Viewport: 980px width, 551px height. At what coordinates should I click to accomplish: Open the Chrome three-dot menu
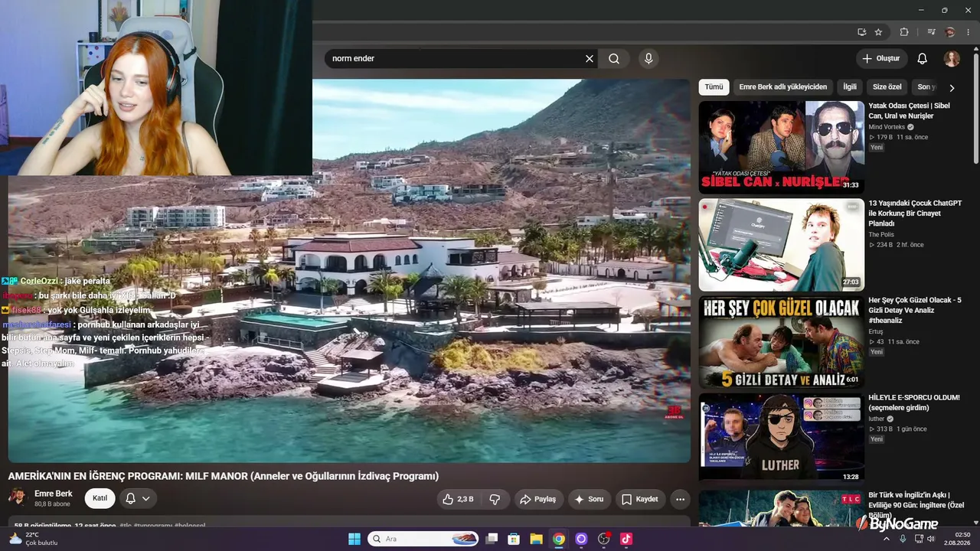click(x=968, y=32)
